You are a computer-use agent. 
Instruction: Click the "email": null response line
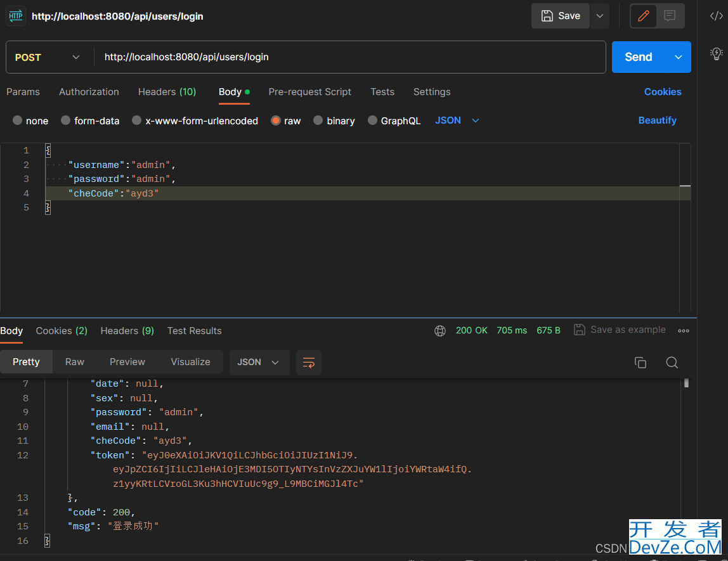click(130, 427)
